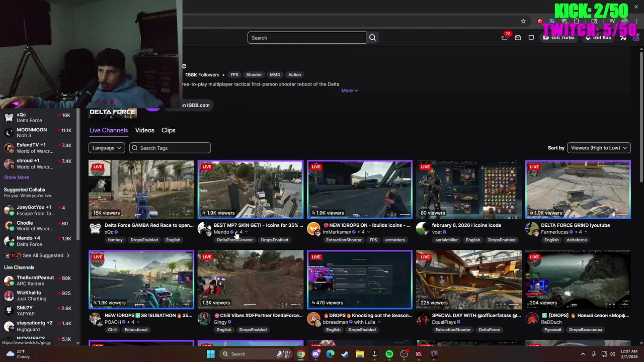Click WizKhalifa Just Chatting sidebar row
Viewport: 644px width, 362px height.
coord(38,296)
